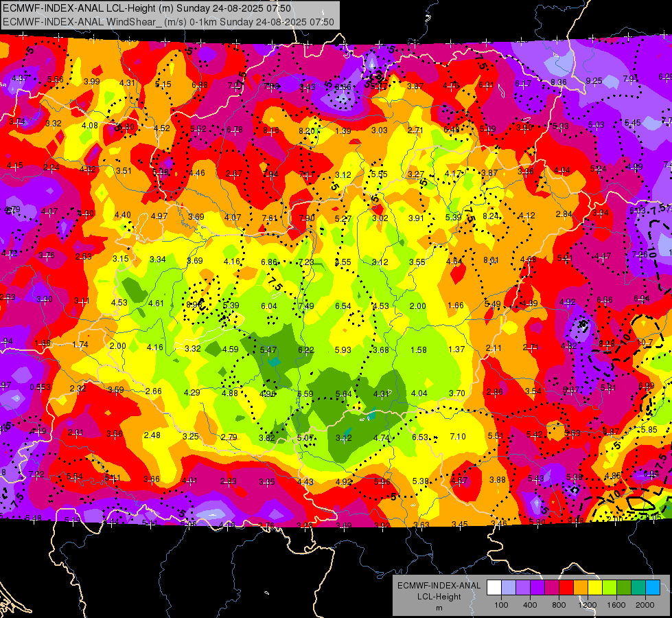
Task: Click the wind shear value 1.74
Action: click(x=80, y=345)
